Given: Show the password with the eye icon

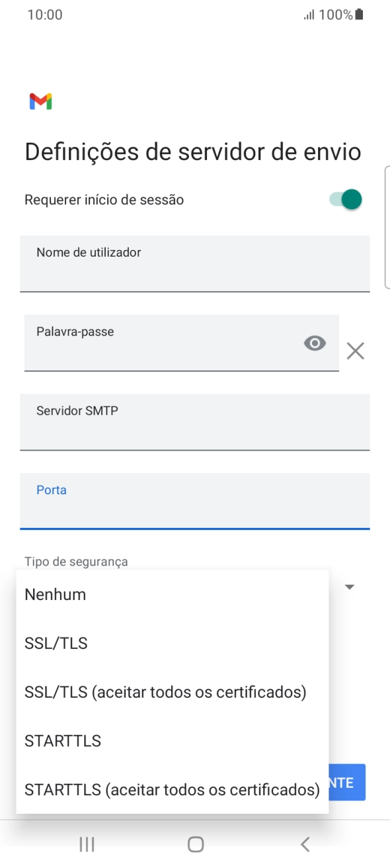Looking at the screenshot, I should tap(315, 343).
